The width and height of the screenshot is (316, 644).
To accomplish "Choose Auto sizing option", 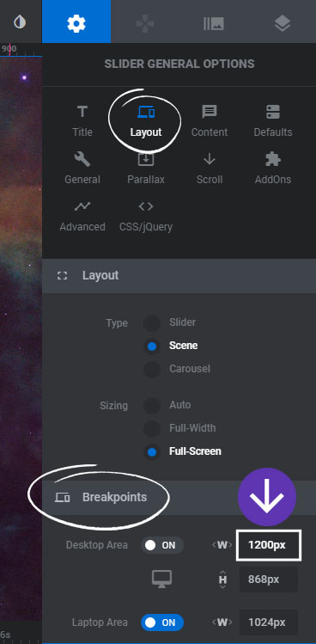I will coord(152,405).
